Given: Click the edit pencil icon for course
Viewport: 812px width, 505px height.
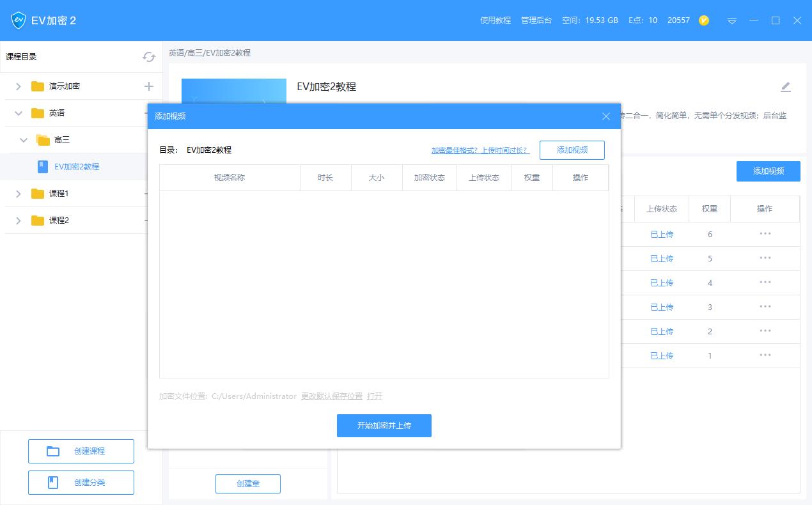Looking at the screenshot, I should pyautogui.click(x=786, y=87).
